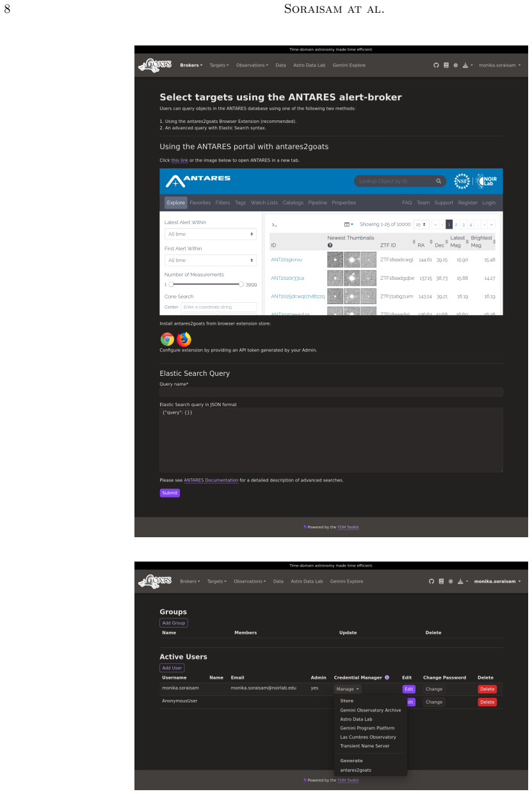The height and width of the screenshot is (794, 532).
Task: Open the column chooser icon beside Showing 1-25
Action: click(348, 224)
